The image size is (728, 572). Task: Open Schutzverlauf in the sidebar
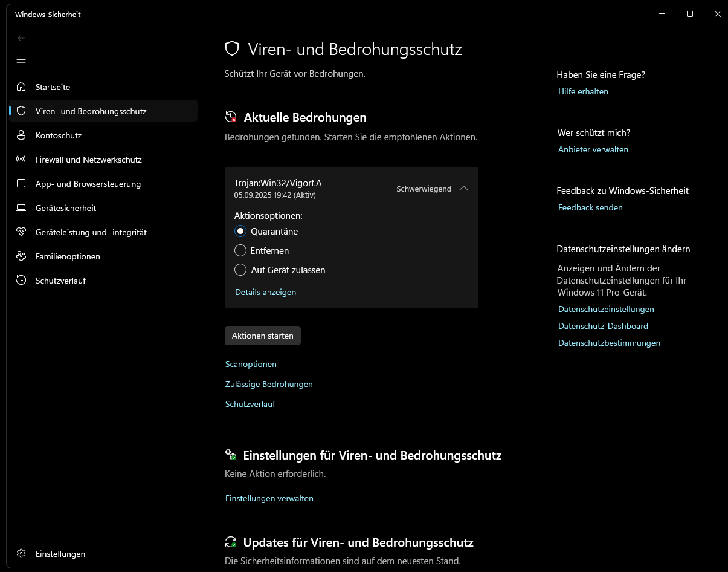point(103,281)
